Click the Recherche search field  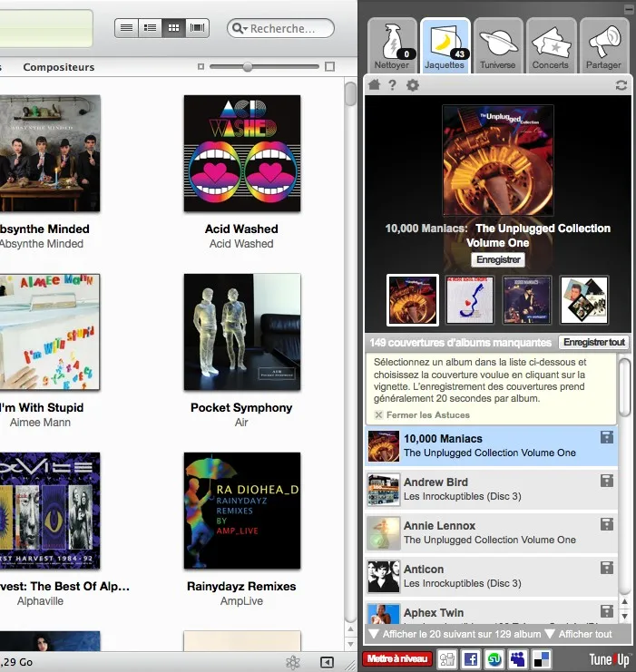click(280, 29)
